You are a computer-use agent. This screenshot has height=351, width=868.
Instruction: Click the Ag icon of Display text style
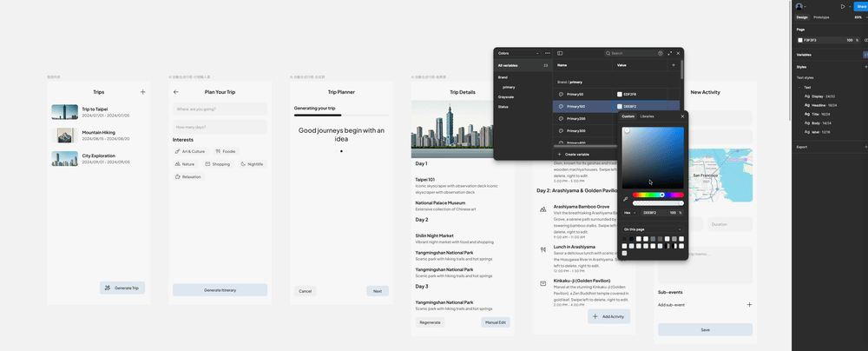click(807, 96)
